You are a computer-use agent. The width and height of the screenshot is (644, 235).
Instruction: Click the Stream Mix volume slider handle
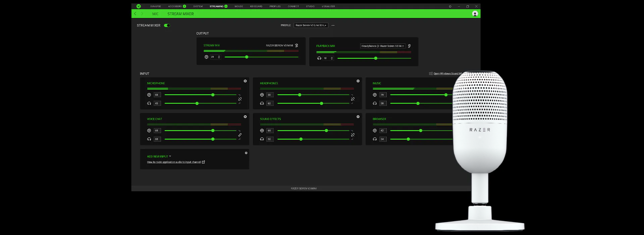point(247,57)
